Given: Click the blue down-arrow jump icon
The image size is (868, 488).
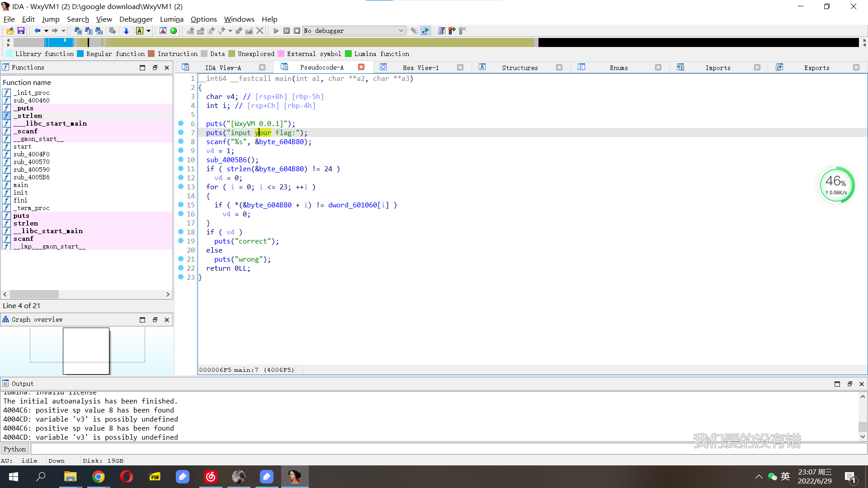Looking at the screenshot, I should tap(126, 31).
